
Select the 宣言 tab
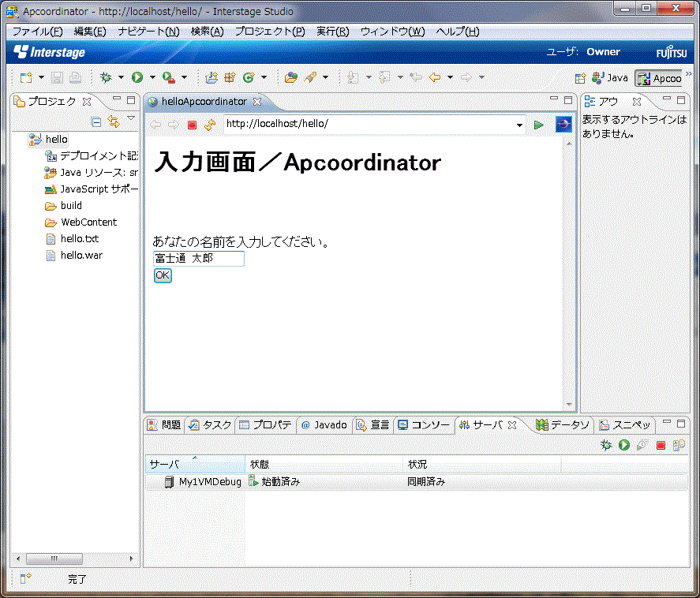[x=372, y=425]
